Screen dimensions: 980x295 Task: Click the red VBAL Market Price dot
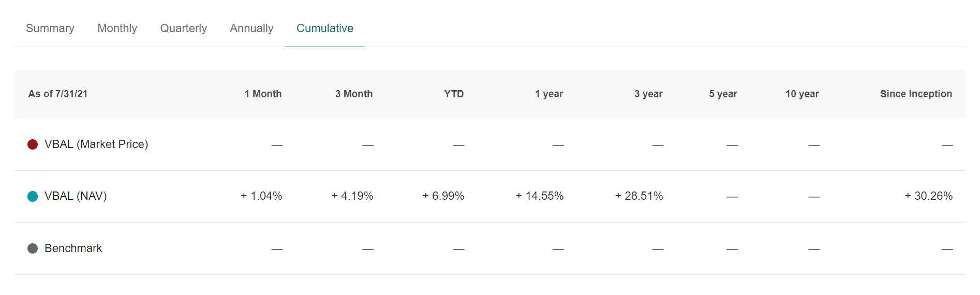tap(33, 144)
